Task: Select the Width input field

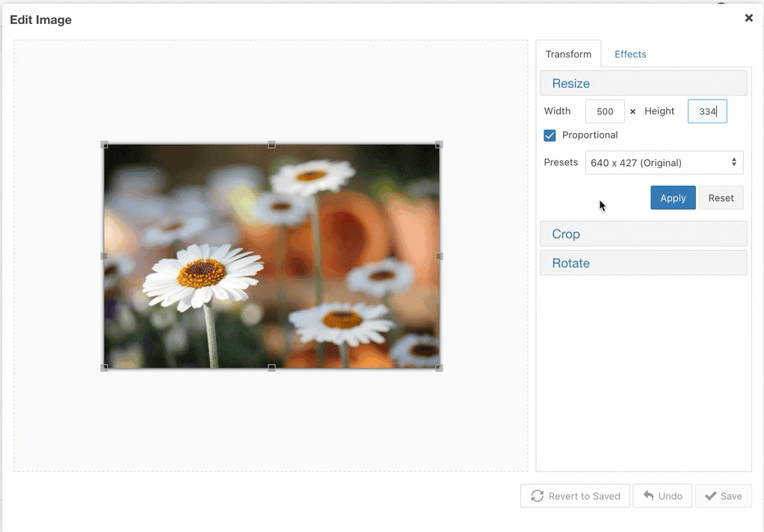Action: coord(605,111)
